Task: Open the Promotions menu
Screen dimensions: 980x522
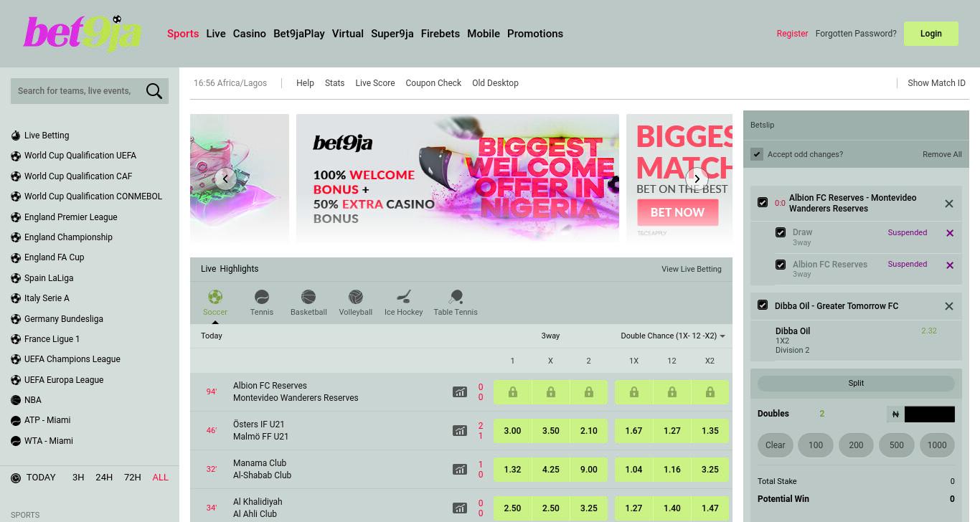Action: [535, 34]
